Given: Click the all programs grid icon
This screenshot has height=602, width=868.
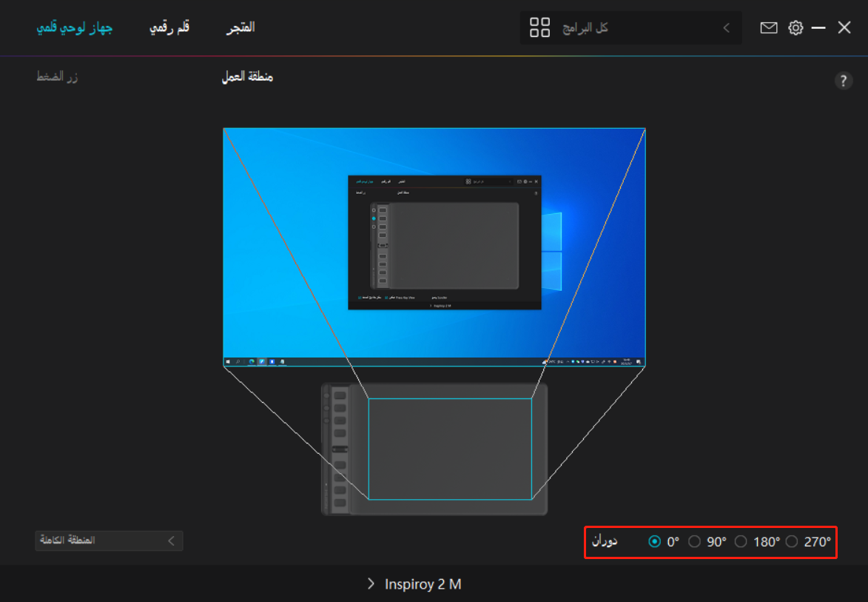Looking at the screenshot, I should tap(539, 27).
